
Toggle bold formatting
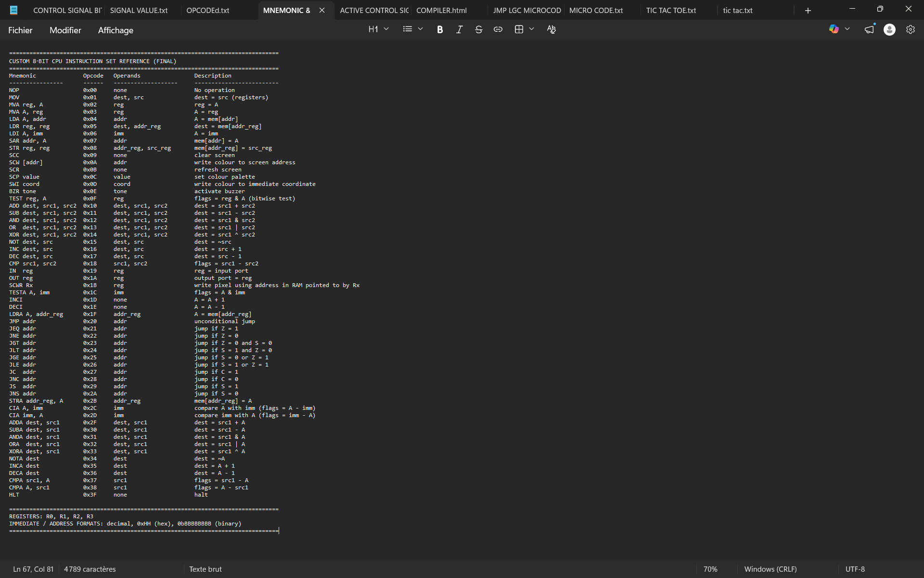click(x=439, y=29)
